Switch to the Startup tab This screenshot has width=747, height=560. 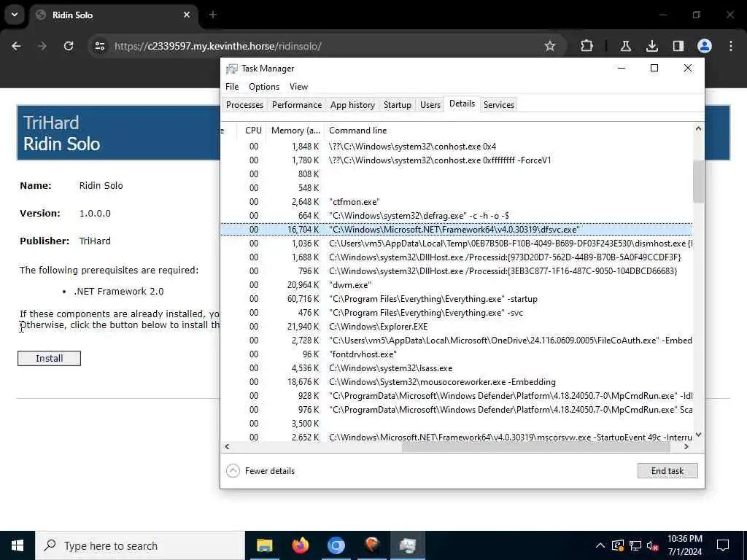pos(398,105)
